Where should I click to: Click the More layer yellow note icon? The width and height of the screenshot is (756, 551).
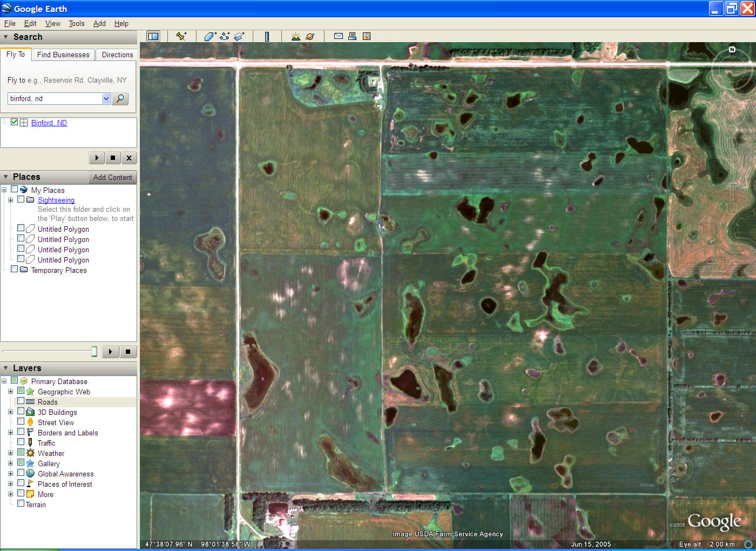[x=30, y=494]
